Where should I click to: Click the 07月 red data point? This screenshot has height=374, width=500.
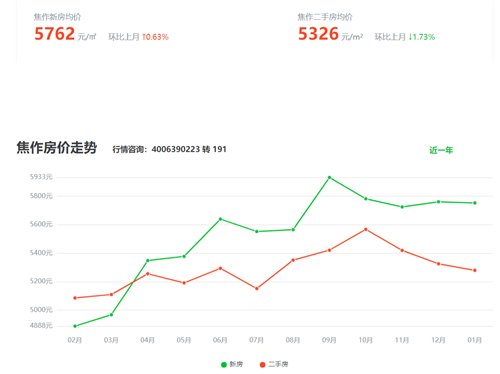[257, 289]
